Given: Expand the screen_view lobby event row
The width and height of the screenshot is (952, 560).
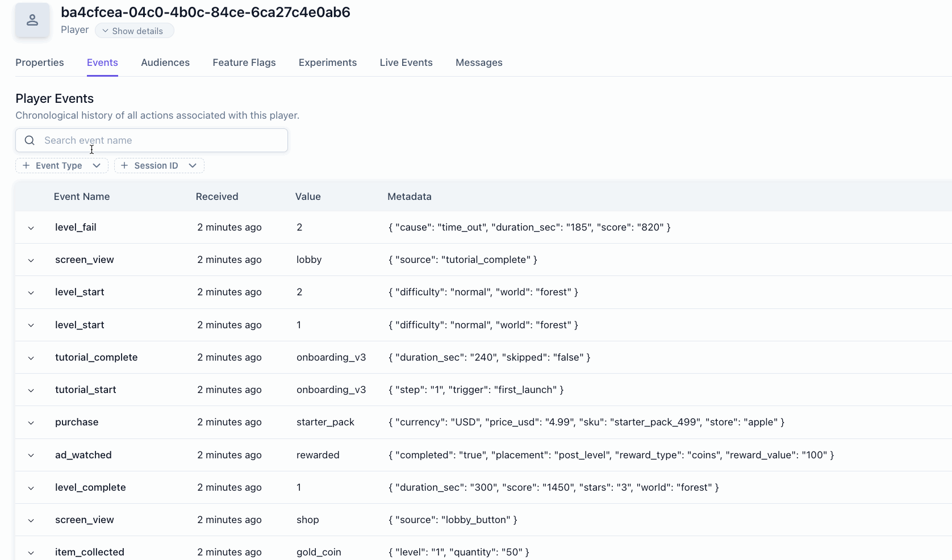Looking at the screenshot, I should click(31, 260).
